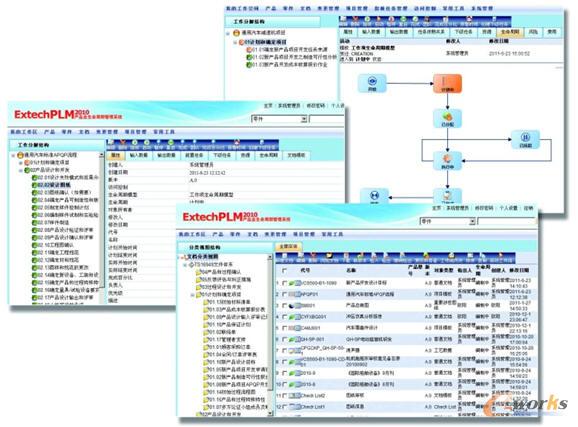The height and width of the screenshot is (427, 578).
Task: Select the orange 计划中 workflow state node
Action: pyautogui.click(x=447, y=84)
